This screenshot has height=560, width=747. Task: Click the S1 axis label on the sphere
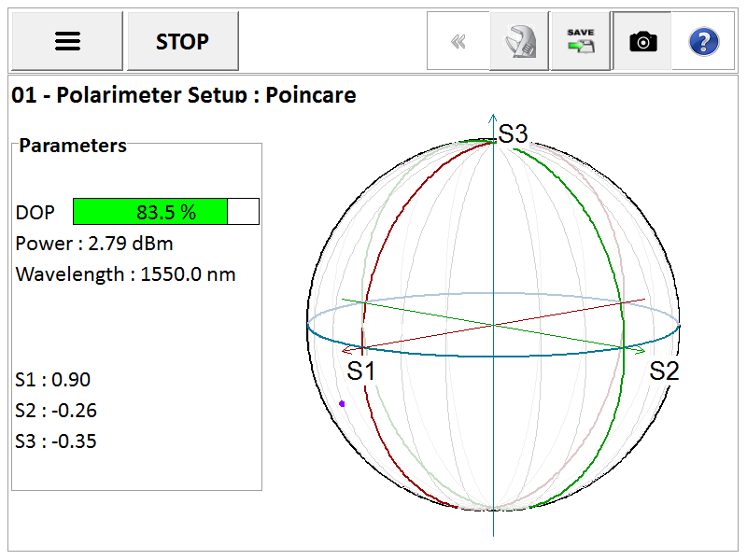pos(360,371)
